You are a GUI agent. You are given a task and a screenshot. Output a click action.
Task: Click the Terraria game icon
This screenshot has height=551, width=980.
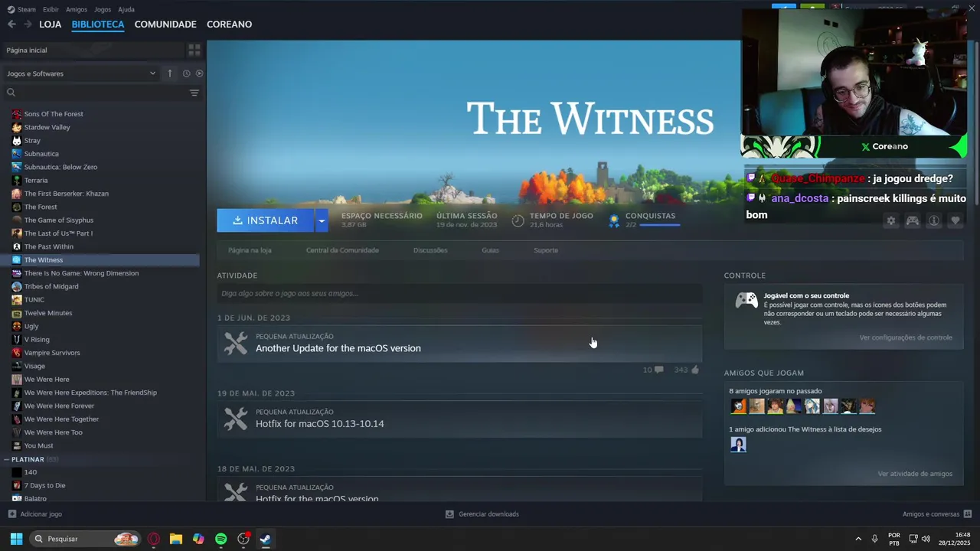[x=17, y=181]
